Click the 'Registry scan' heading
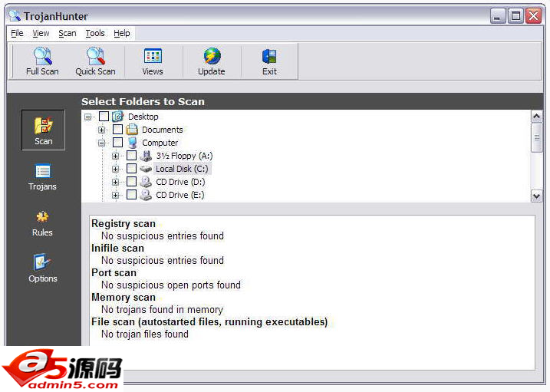Viewport: 550px width, 392px height. pyautogui.click(x=124, y=224)
